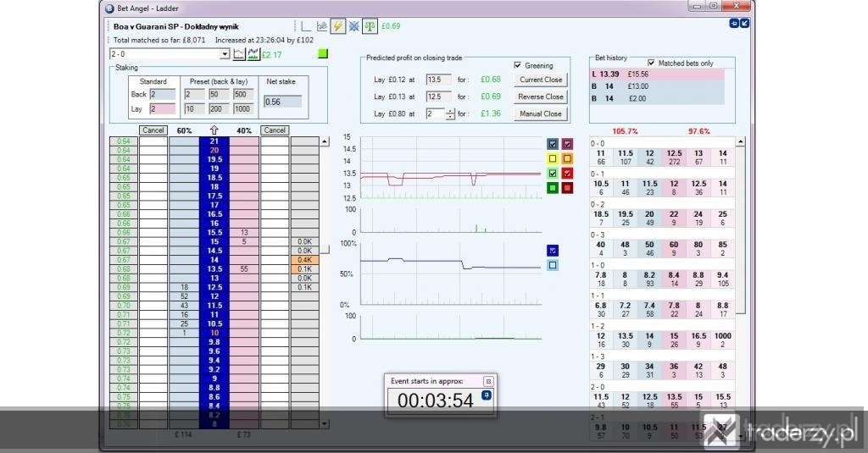
Task: Toggle the light blue checkbox beside percentage chart
Action: point(553,265)
